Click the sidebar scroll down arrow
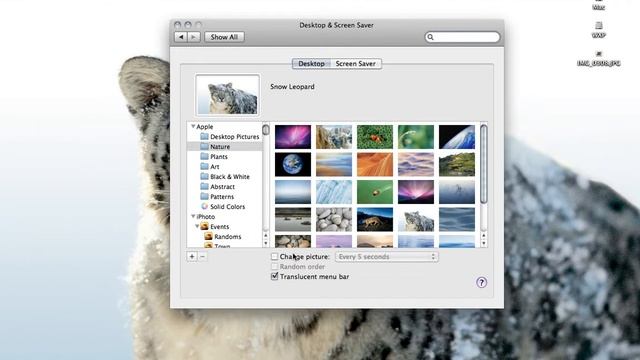Viewport: 640px width, 360px height. (x=266, y=243)
